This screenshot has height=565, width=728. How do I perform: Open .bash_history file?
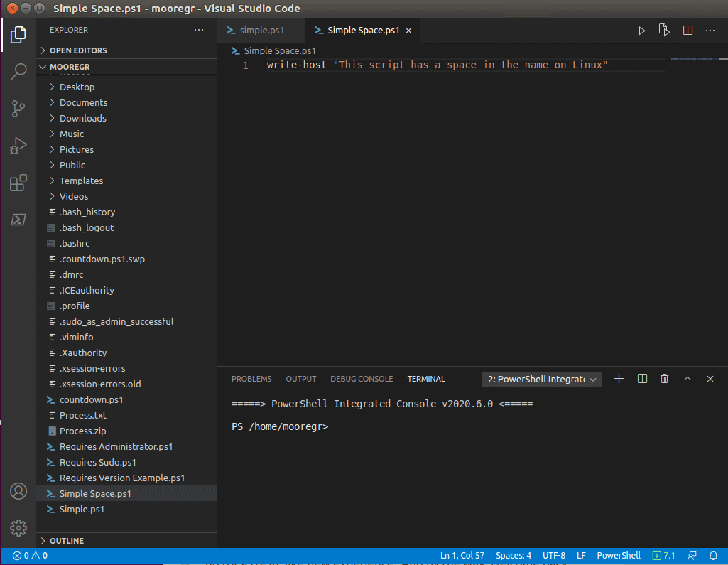(x=126, y=212)
